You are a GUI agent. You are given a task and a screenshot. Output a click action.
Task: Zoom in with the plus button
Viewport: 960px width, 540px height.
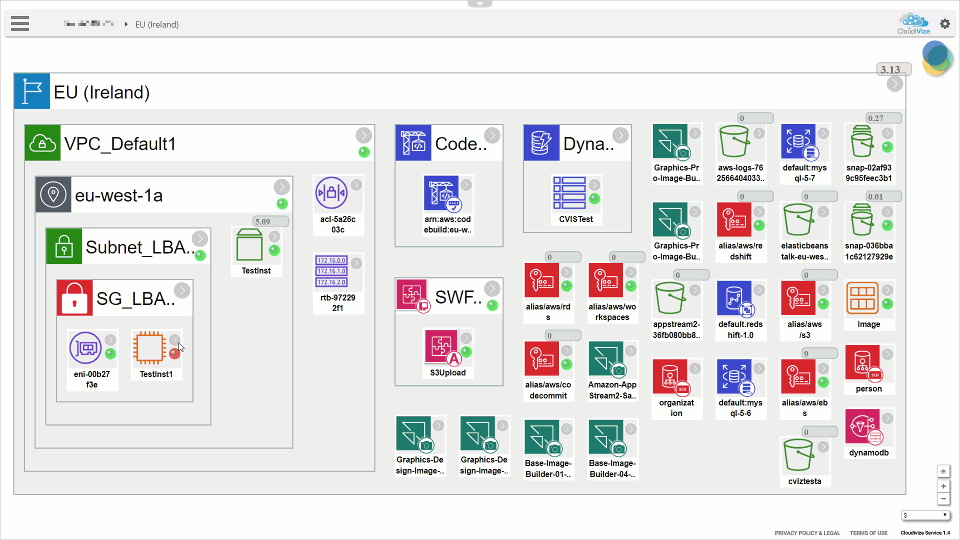(943, 486)
